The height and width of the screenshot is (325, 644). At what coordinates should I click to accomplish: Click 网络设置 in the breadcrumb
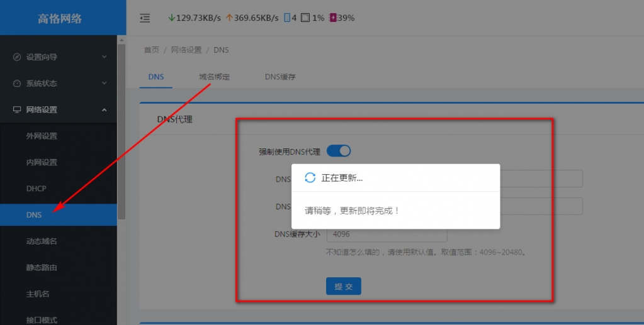tap(186, 50)
